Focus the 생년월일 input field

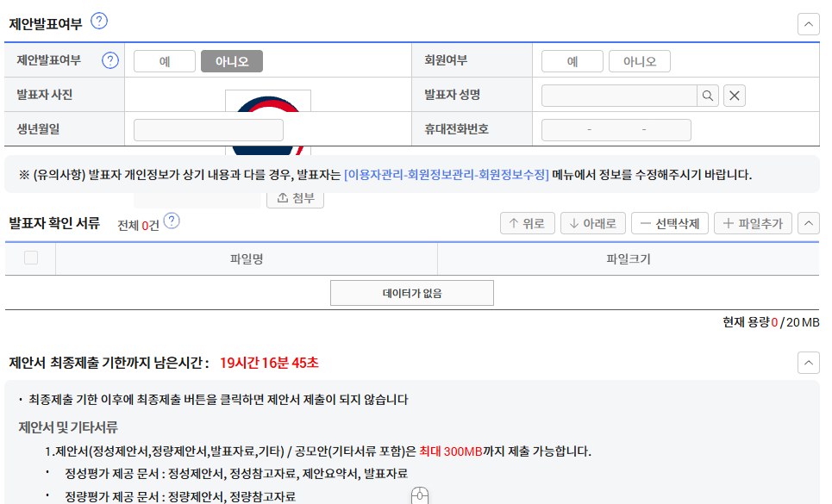click(209, 130)
